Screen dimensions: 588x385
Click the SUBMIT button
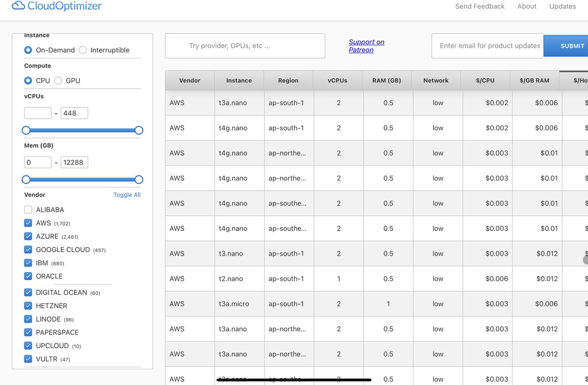coord(566,46)
